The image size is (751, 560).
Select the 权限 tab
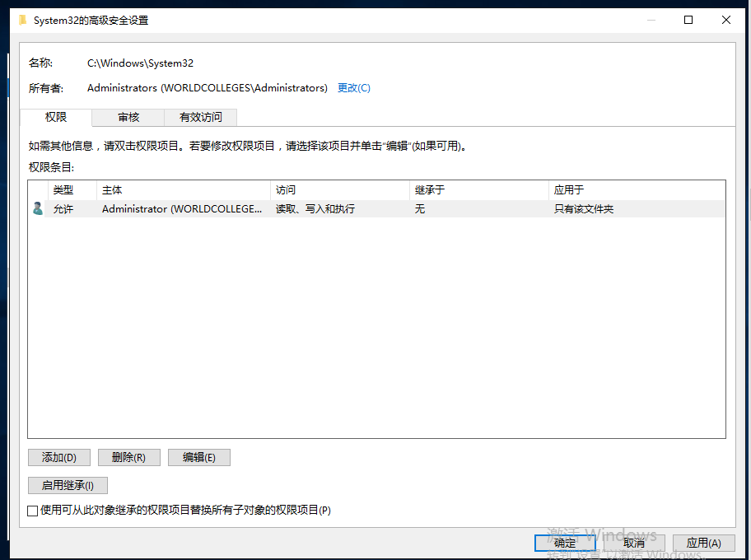pyautogui.click(x=55, y=117)
